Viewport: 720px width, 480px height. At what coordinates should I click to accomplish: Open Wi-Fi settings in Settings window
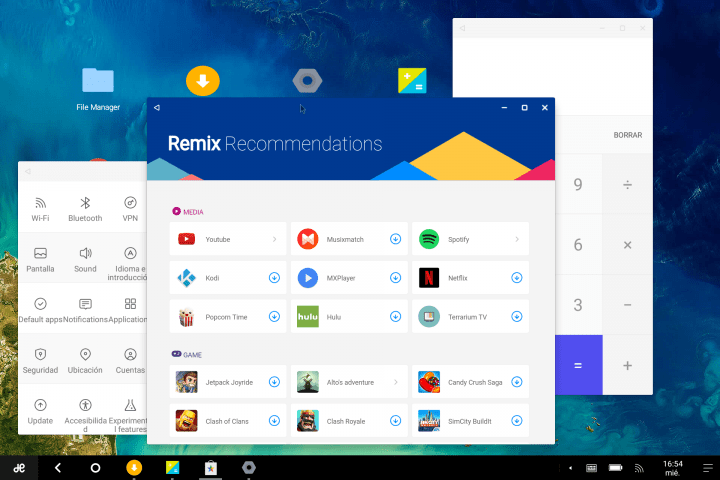pyautogui.click(x=40, y=209)
